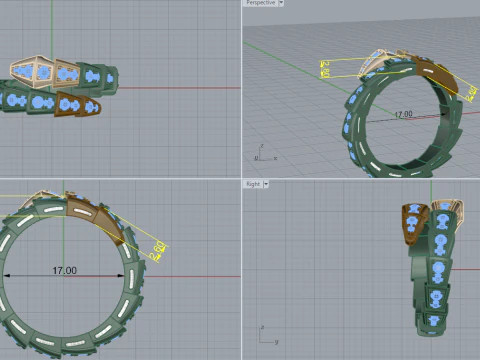Select the 17.00 dimension in bottom-left viewport
Viewport: 480px width, 360px height.
[65, 270]
